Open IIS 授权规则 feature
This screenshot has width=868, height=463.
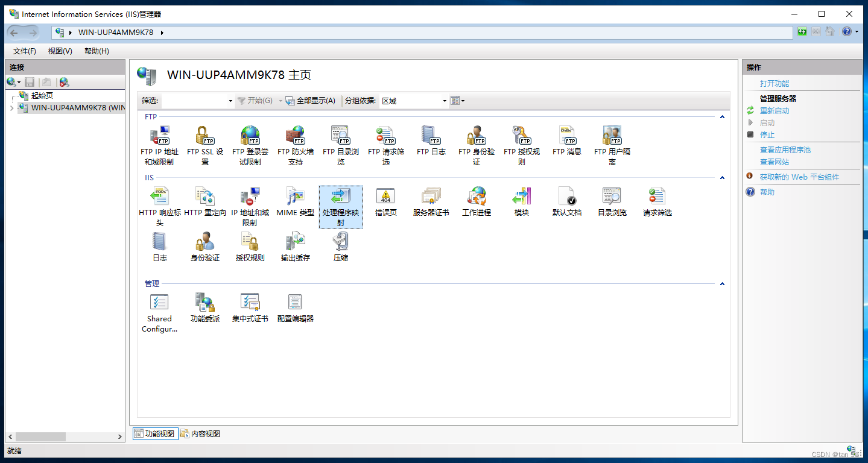tap(250, 247)
